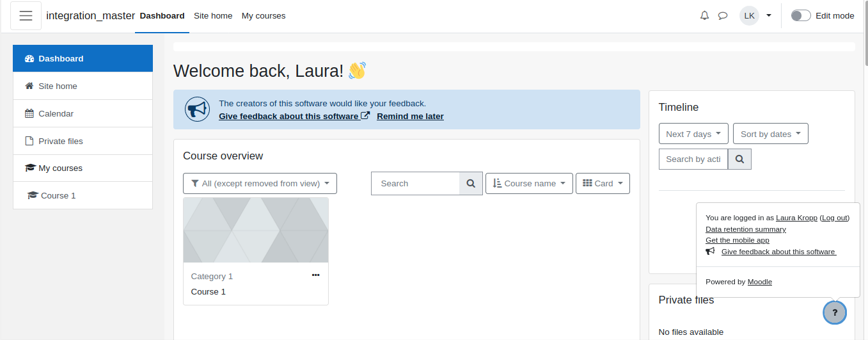Click the vertical page scrollbar
This screenshot has width=868, height=340.
pos(865,32)
